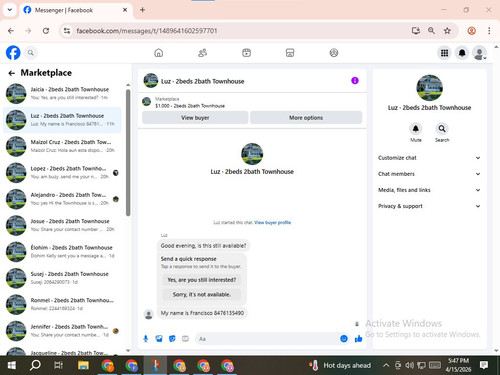Open the Alejandro townhouse conversation

63,199
